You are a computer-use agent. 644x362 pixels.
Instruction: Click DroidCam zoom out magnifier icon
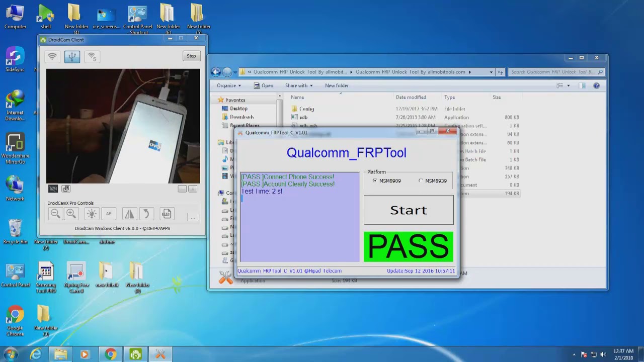(x=55, y=214)
